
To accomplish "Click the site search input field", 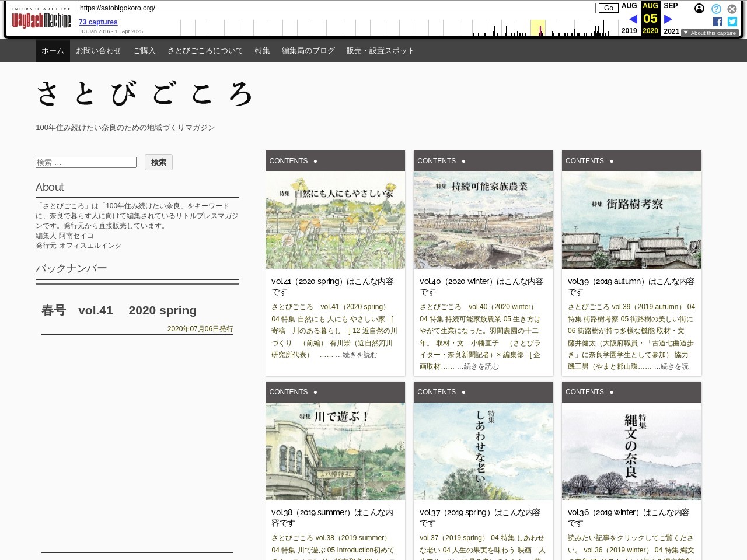I will point(86,162).
